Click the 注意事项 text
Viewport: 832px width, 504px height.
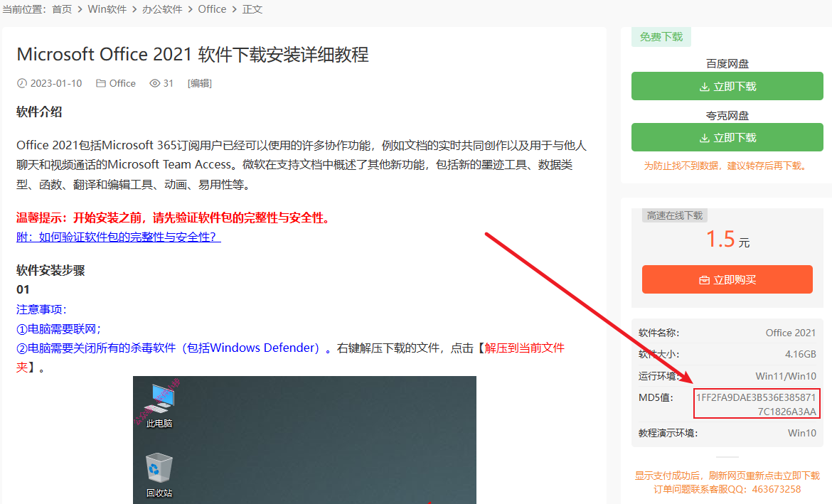coord(41,309)
